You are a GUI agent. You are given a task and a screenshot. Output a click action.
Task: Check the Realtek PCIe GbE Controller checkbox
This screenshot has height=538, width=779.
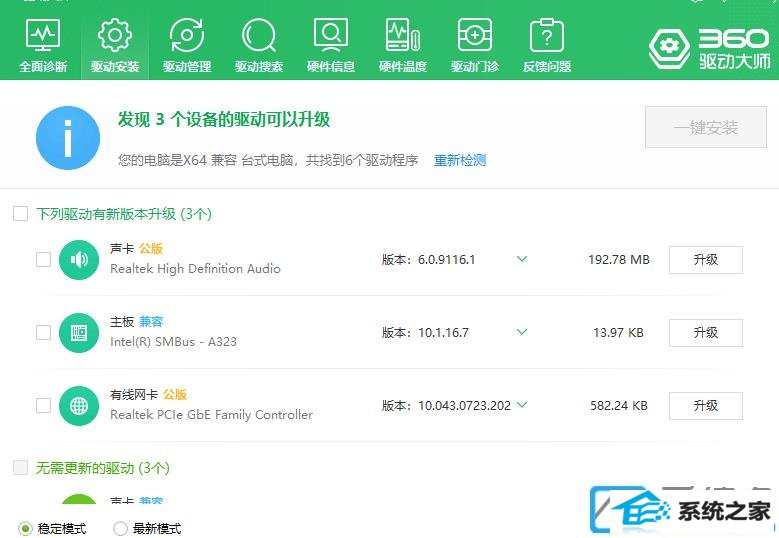pyautogui.click(x=43, y=405)
